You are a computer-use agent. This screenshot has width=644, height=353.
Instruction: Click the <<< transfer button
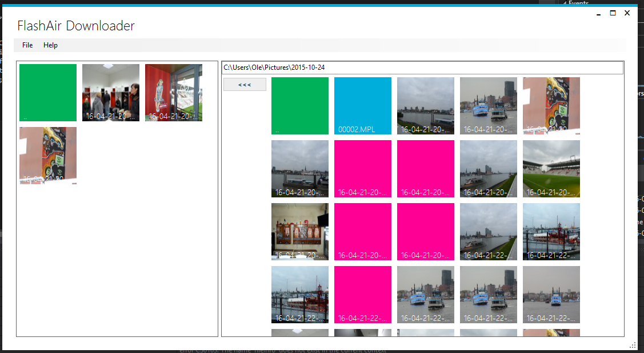pos(245,85)
